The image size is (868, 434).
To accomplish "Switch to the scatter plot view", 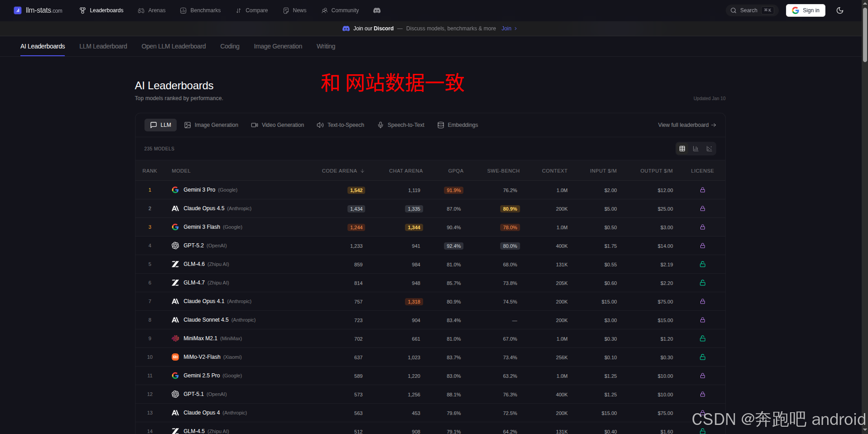I will [709, 149].
